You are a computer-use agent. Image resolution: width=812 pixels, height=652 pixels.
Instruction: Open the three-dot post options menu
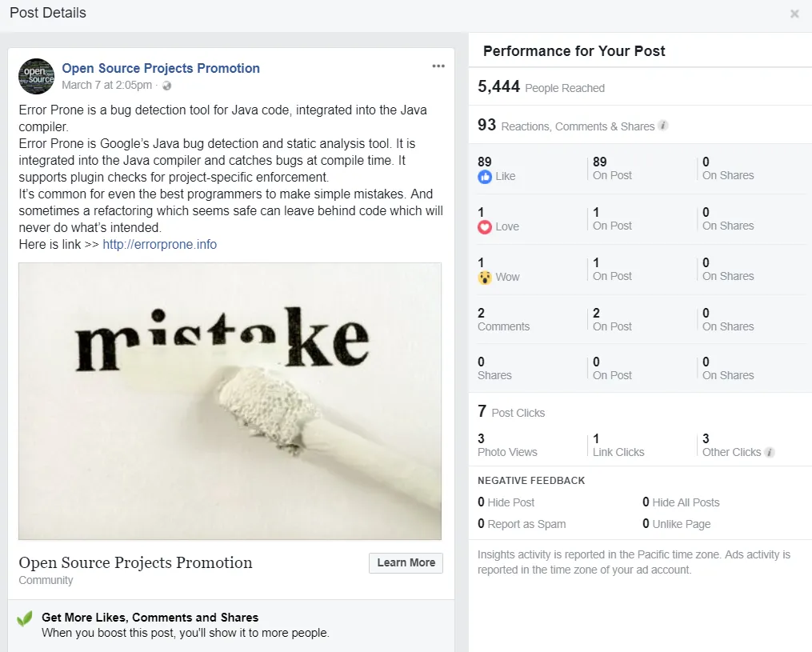(x=438, y=66)
